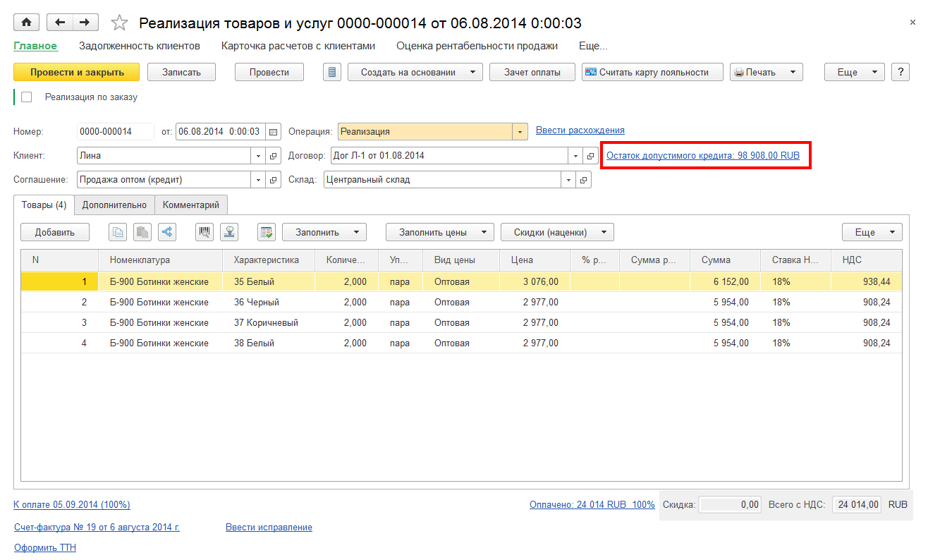This screenshot has width=928, height=560.
Task: Open Карточка расчетов с клиентами item
Action: 298,46
